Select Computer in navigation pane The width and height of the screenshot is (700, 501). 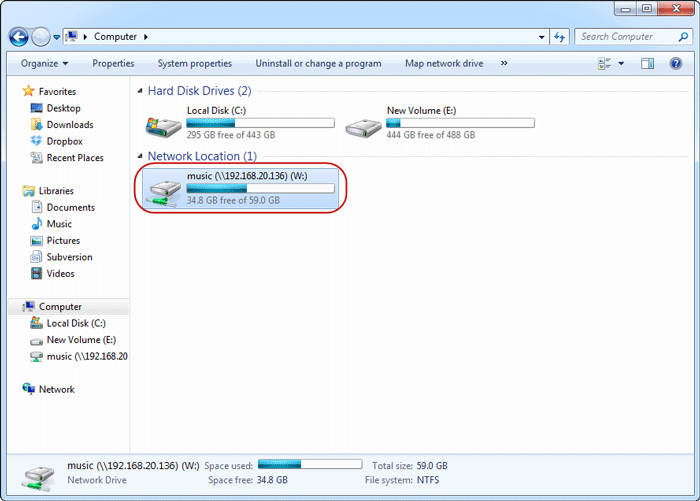point(60,306)
